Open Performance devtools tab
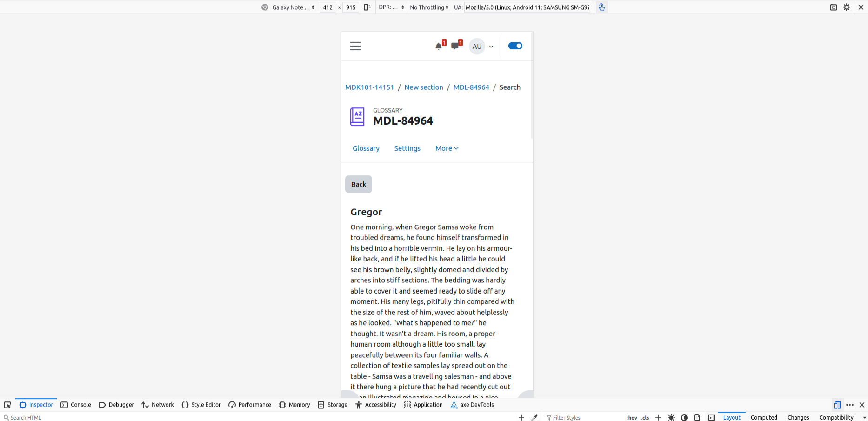868x421 pixels. click(250, 405)
